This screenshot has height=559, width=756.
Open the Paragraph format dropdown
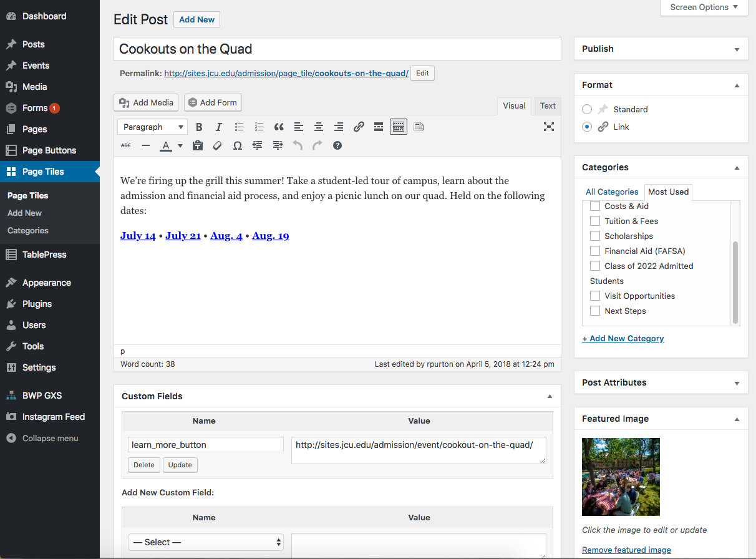152,127
